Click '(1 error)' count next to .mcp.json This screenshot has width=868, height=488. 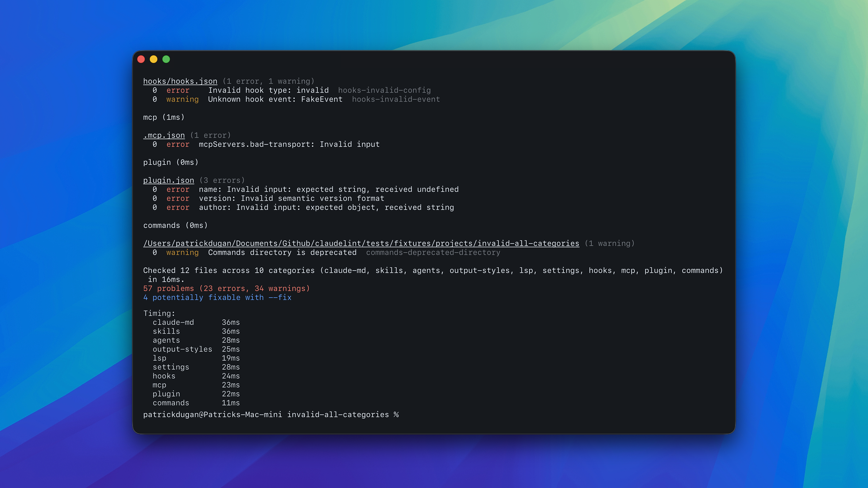[x=210, y=136]
